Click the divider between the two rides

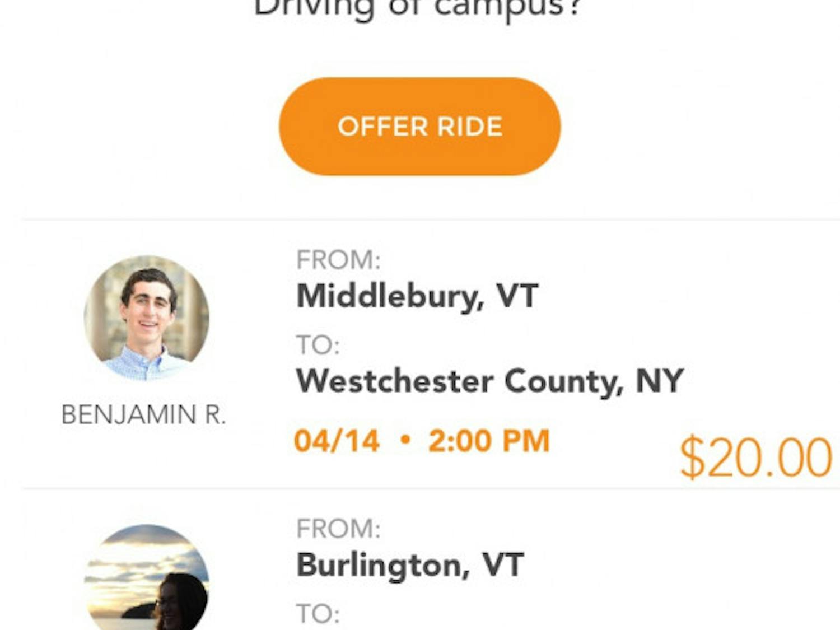pos(430,488)
